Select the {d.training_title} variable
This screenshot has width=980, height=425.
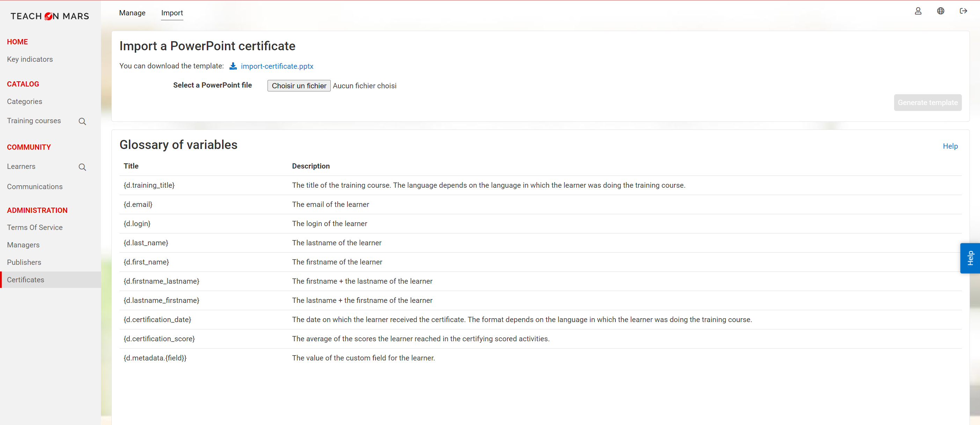[x=149, y=185]
